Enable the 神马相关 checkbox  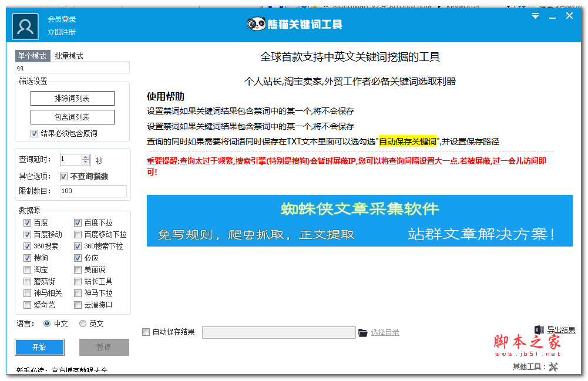[x=27, y=293]
